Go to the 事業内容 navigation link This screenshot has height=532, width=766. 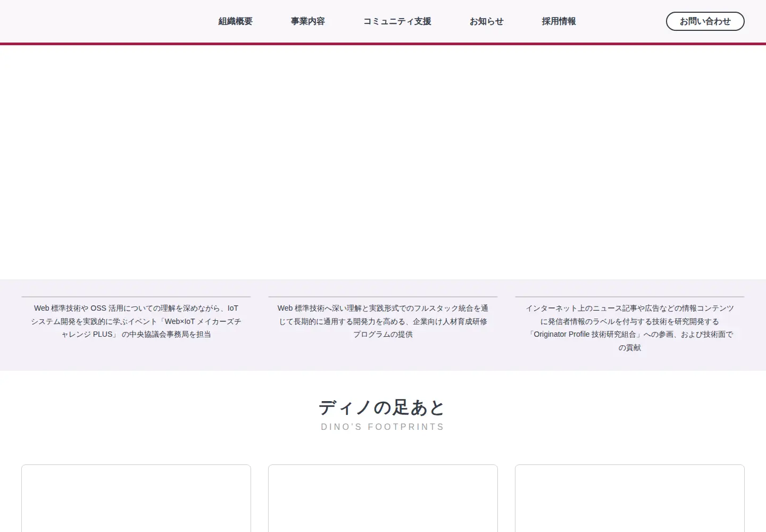tap(307, 21)
